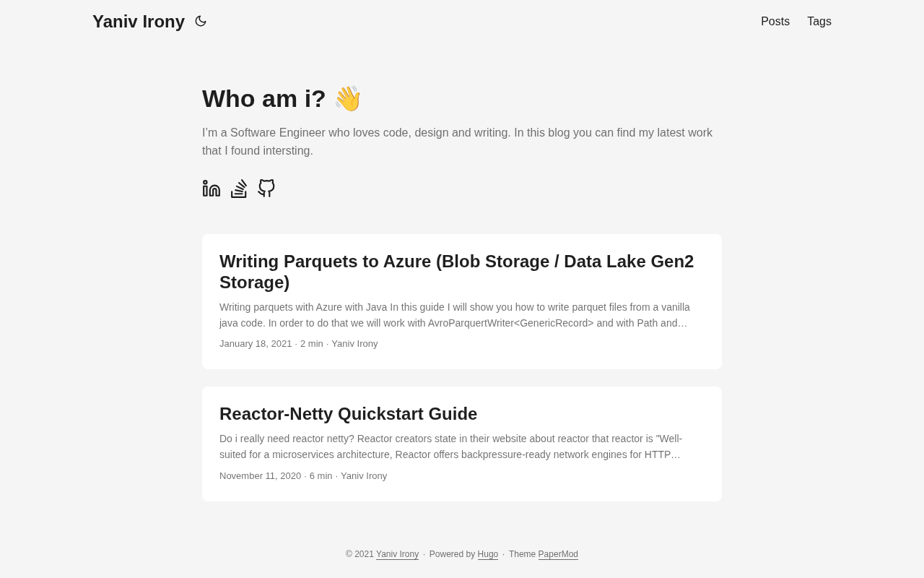The width and height of the screenshot is (924, 578).
Task: Click the Writing parquets with Azure excerpt text
Action: coord(455,315)
